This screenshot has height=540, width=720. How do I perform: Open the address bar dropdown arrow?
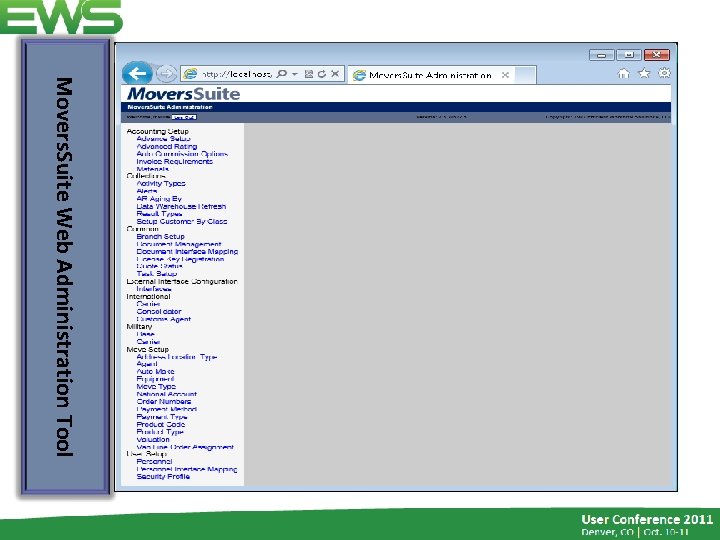(x=295, y=74)
